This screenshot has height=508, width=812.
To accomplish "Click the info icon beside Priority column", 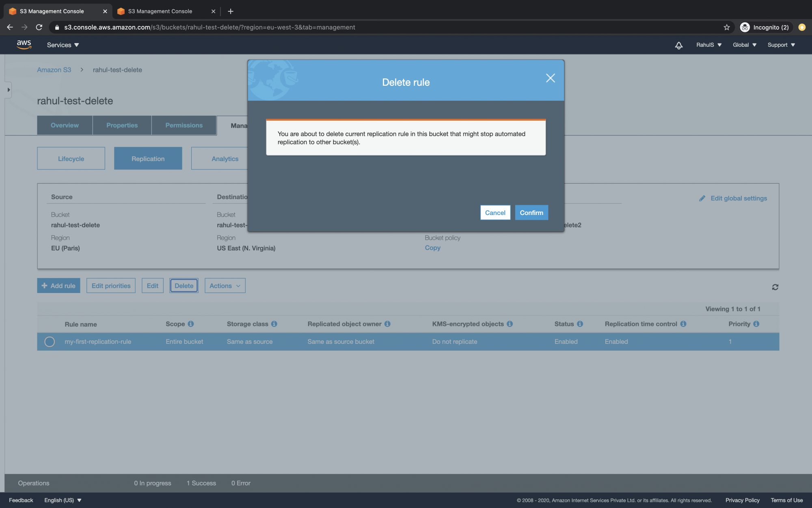I will point(756,324).
